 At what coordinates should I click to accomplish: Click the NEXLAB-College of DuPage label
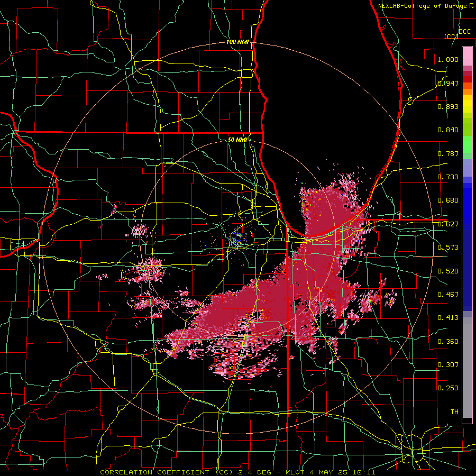(x=423, y=6)
